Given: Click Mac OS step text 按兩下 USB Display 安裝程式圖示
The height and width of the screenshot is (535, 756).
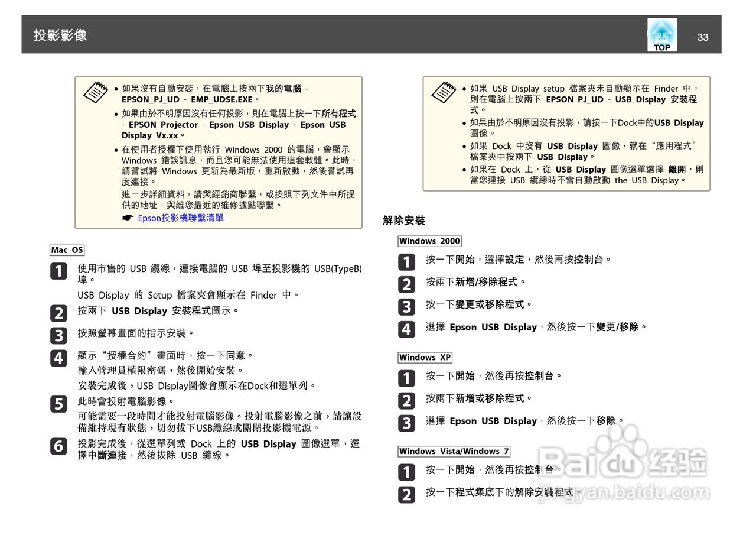Looking at the screenshot, I should pyautogui.click(x=159, y=311).
